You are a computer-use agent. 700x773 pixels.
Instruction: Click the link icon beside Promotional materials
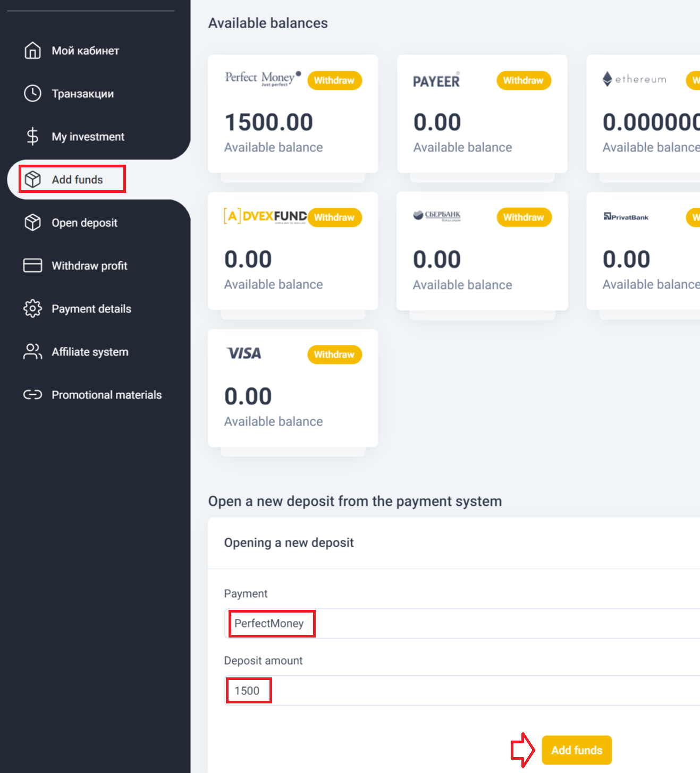pyautogui.click(x=32, y=395)
